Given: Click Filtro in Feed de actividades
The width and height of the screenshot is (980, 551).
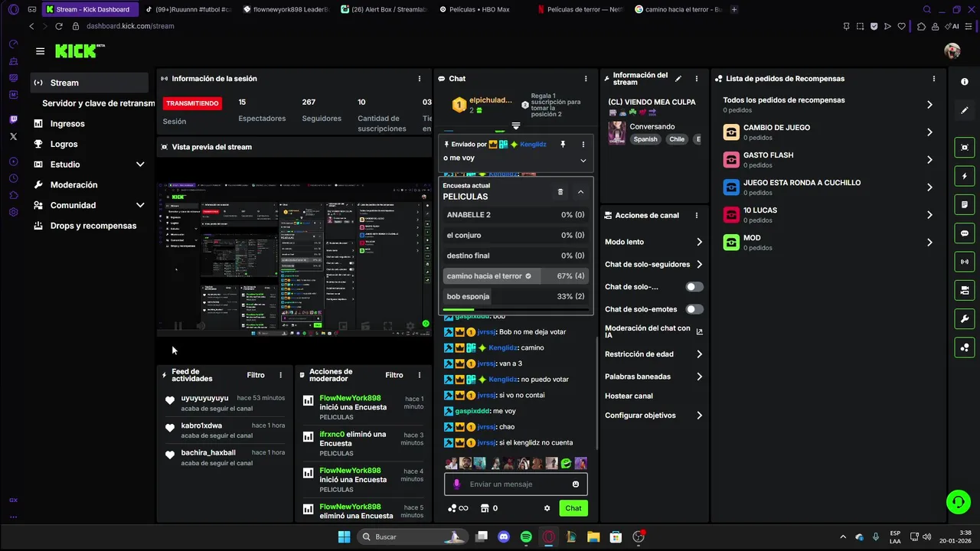Looking at the screenshot, I should pyautogui.click(x=256, y=375).
